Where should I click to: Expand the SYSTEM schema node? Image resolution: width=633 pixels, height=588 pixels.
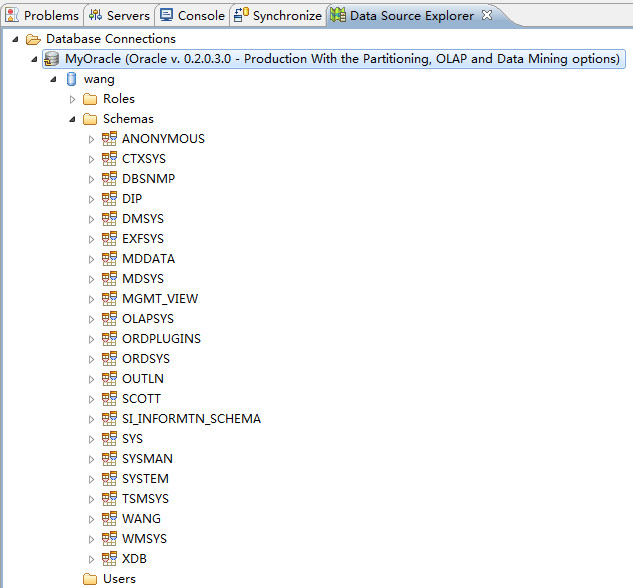click(x=91, y=479)
